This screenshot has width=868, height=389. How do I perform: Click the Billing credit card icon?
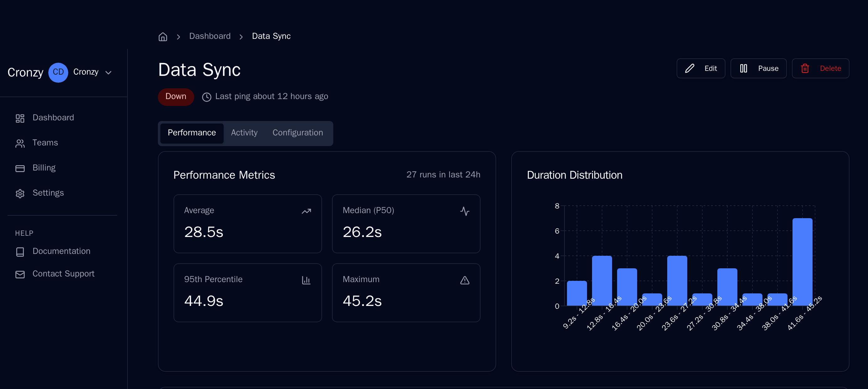tap(20, 168)
